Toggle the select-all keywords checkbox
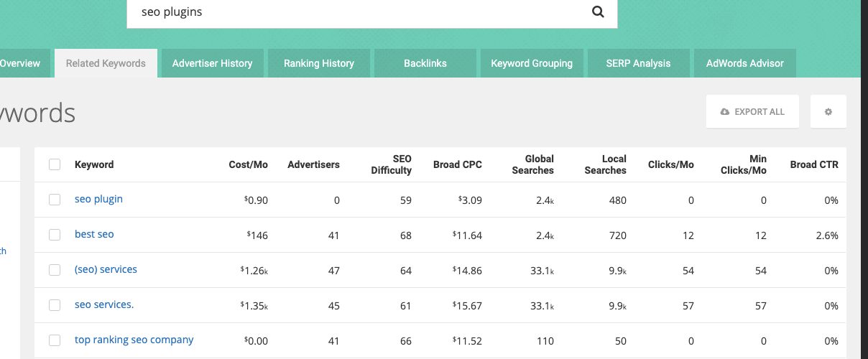868x359 pixels. click(55, 164)
